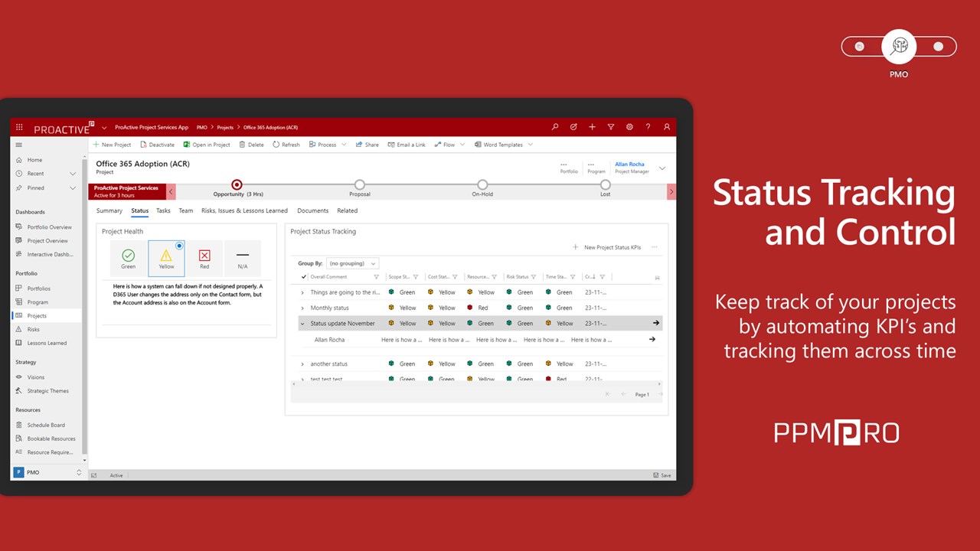Filter the Risk Status column

coord(533,277)
